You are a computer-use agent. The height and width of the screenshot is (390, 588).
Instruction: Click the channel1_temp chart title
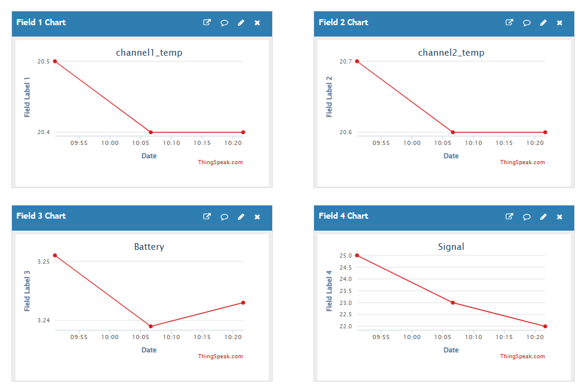[x=149, y=53]
